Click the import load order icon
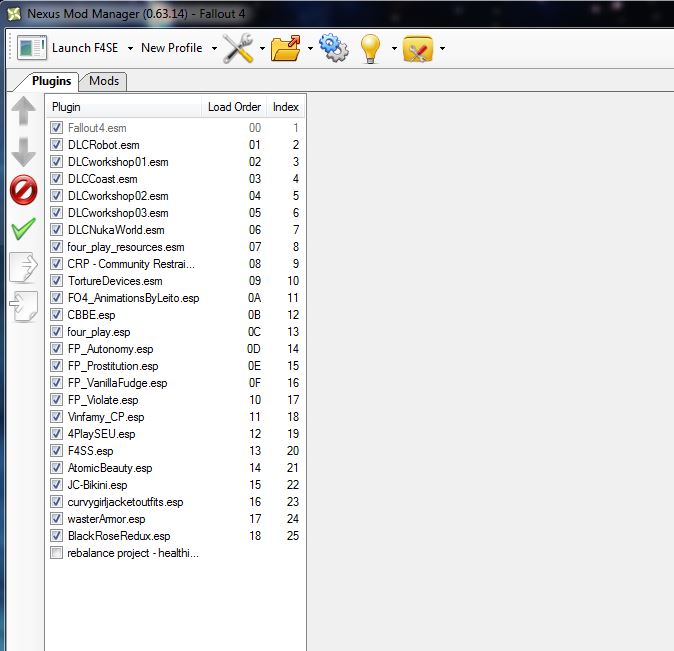Viewport: 674px width, 651px height. (23, 306)
